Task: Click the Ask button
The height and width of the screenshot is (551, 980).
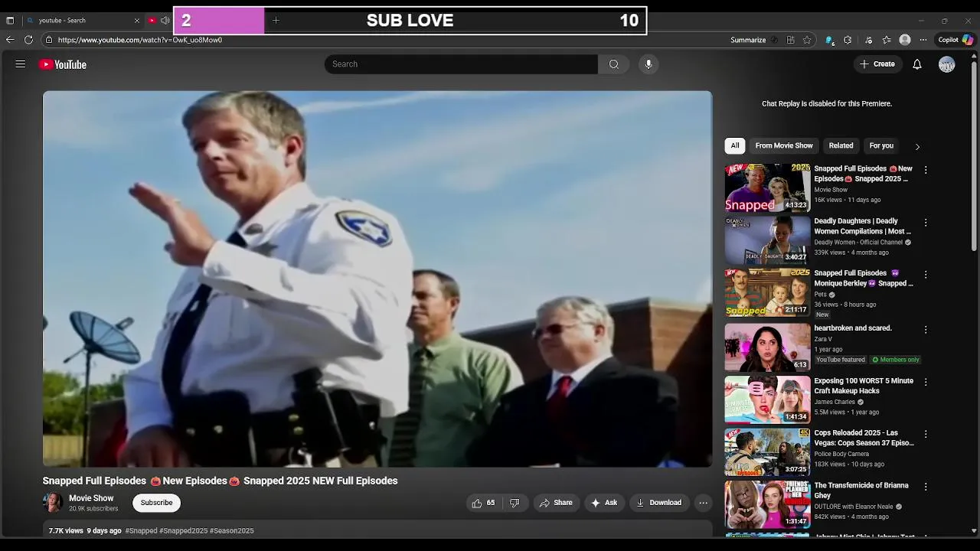Action: click(603, 503)
